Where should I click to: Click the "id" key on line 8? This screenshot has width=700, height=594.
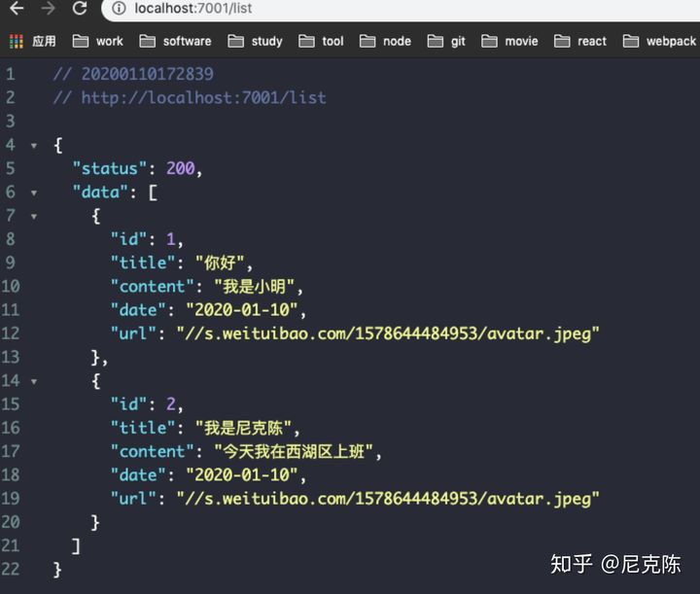pyautogui.click(x=128, y=239)
